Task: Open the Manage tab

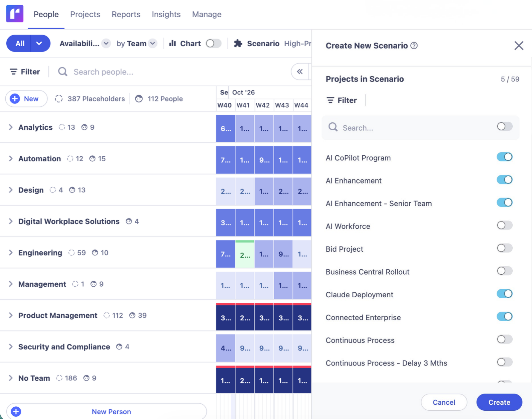Action: (x=207, y=14)
